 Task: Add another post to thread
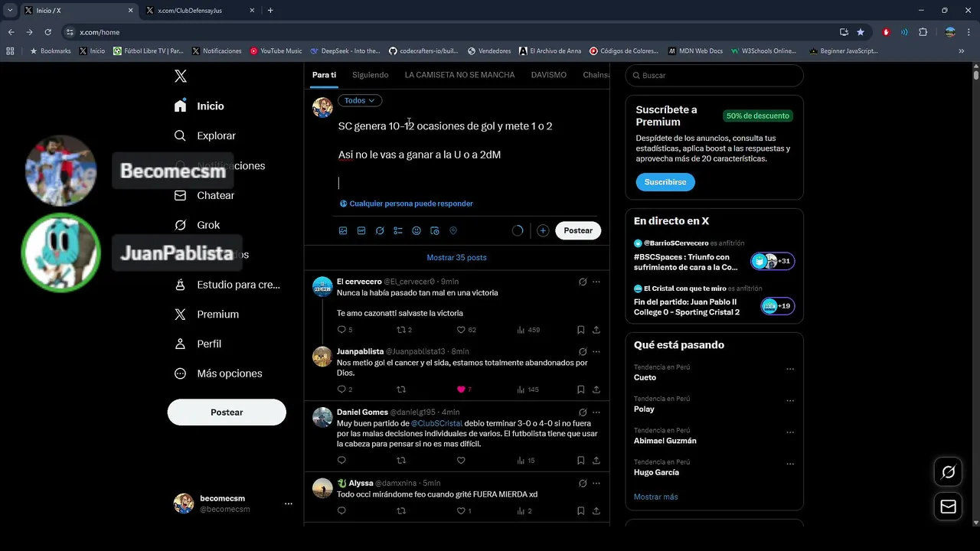[x=543, y=230]
